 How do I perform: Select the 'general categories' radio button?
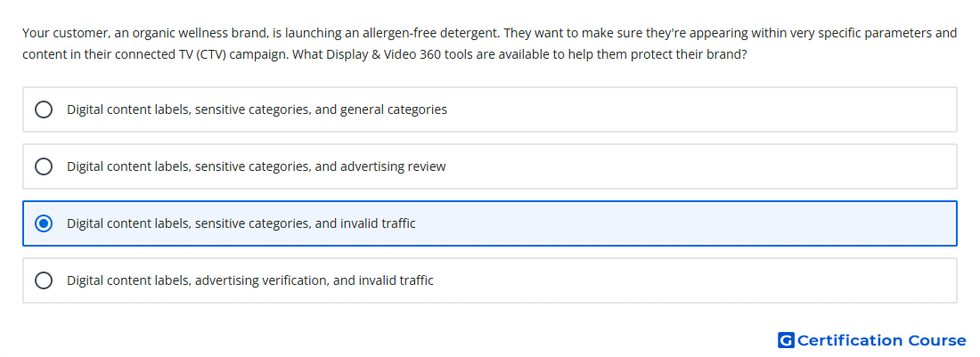(43, 110)
